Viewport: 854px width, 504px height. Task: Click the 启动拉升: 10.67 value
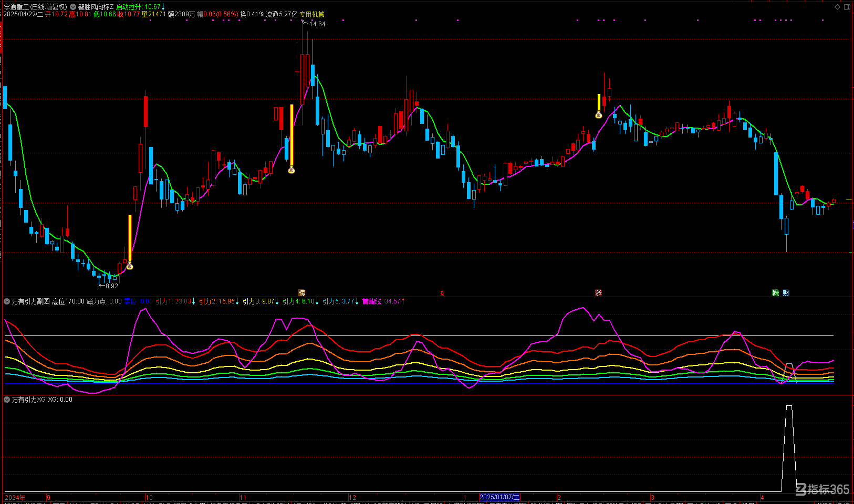click(x=138, y=7)
